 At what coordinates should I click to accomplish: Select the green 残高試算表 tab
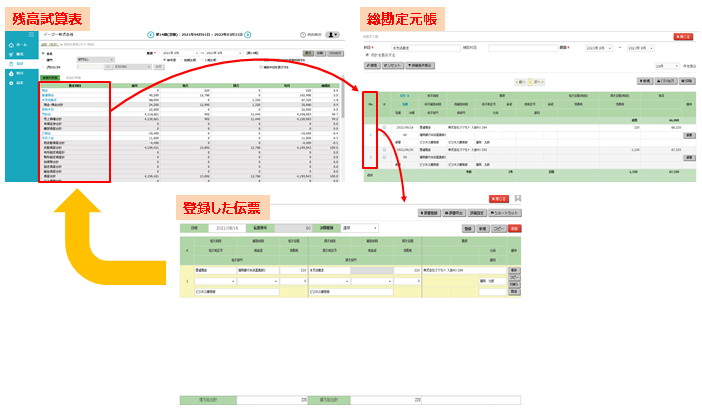(x=50, y=77)
